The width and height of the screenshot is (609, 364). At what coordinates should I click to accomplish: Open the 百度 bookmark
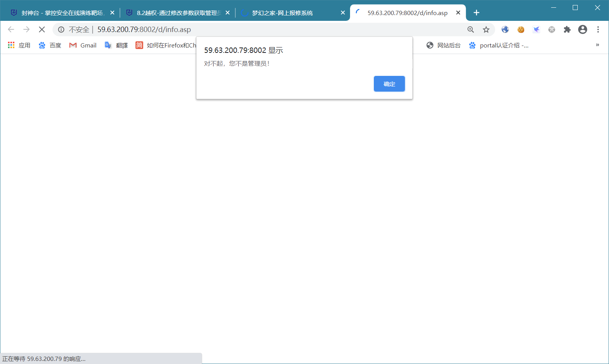(50, 45)
